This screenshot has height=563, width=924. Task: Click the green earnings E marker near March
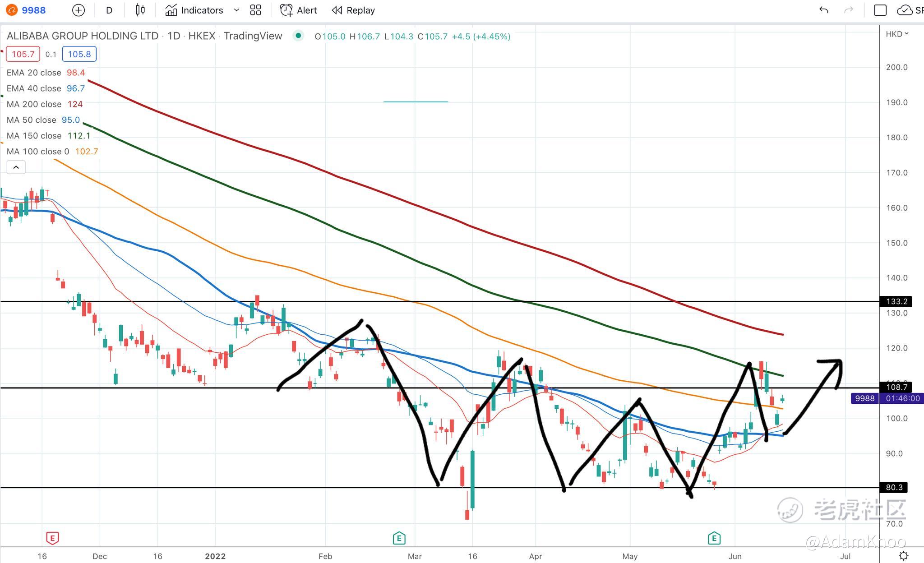point(399,538)
